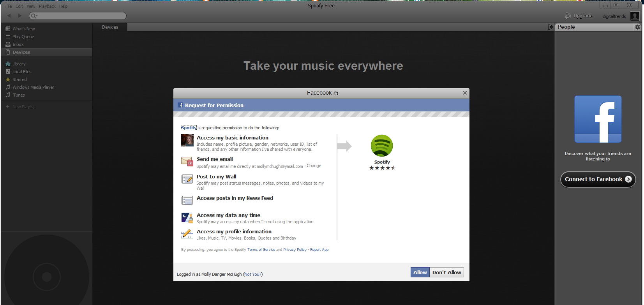Click Allow button
The image size is (644, 305).
(420, 272)
